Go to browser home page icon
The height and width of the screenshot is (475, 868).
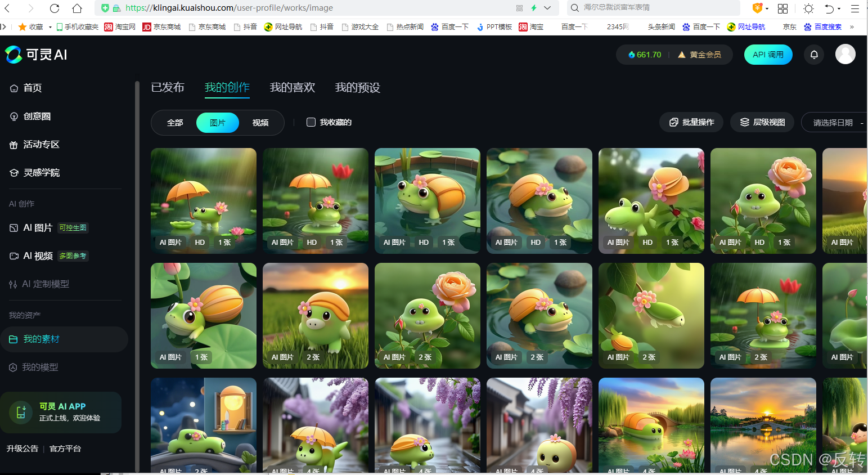(x=77, y=8)
